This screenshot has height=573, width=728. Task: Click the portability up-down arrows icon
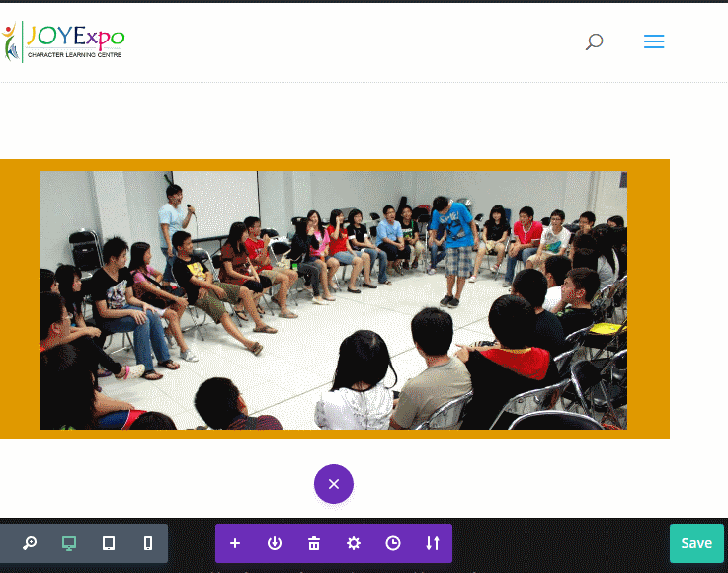tap(433, 543)
